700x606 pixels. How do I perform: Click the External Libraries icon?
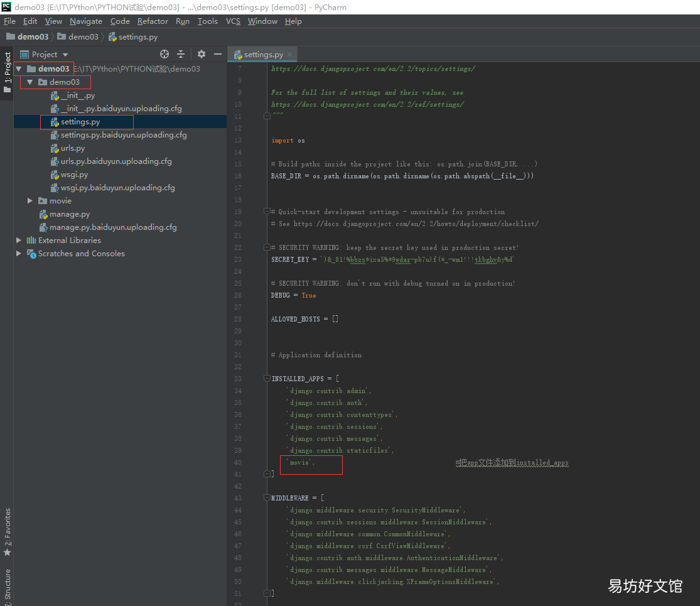(x=31, y=241)
